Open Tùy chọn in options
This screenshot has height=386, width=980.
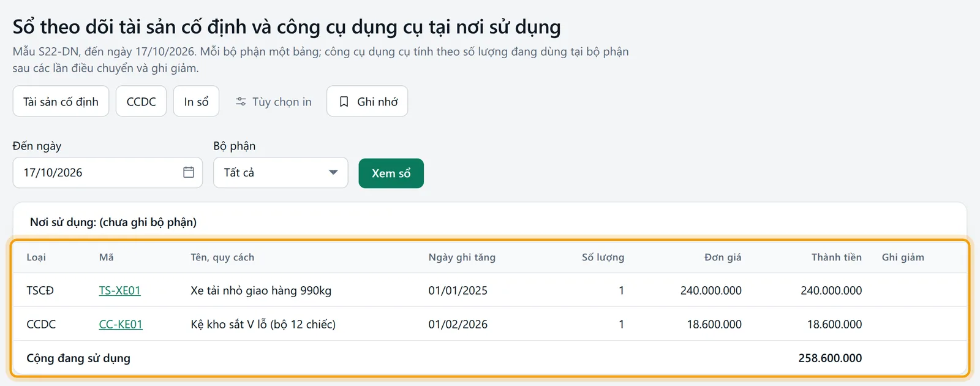coord(273,101)
